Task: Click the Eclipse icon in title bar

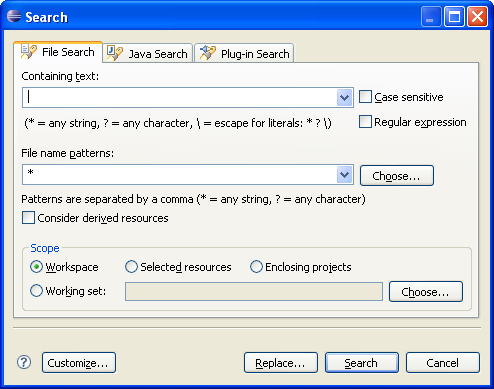Action: (14, 16)
